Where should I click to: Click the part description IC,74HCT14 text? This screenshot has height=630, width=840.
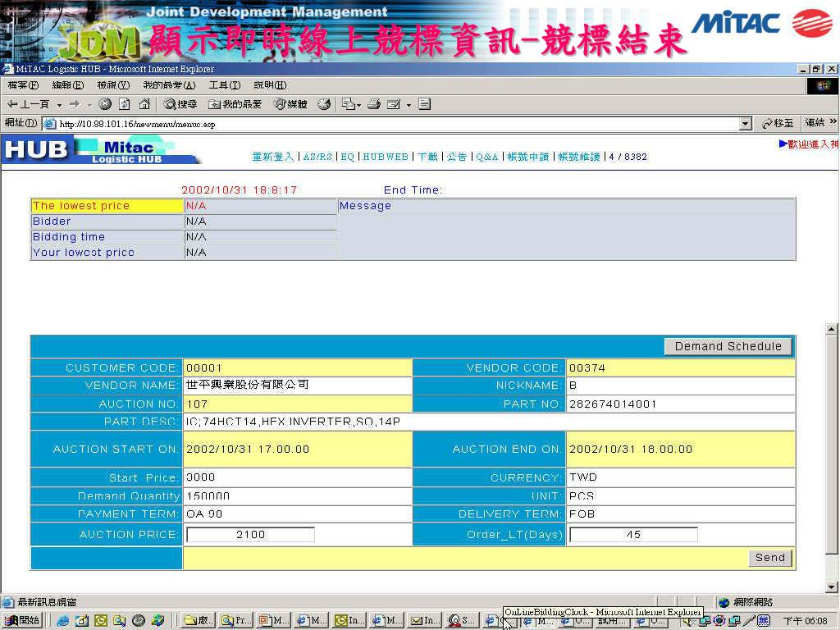(293, 422)
